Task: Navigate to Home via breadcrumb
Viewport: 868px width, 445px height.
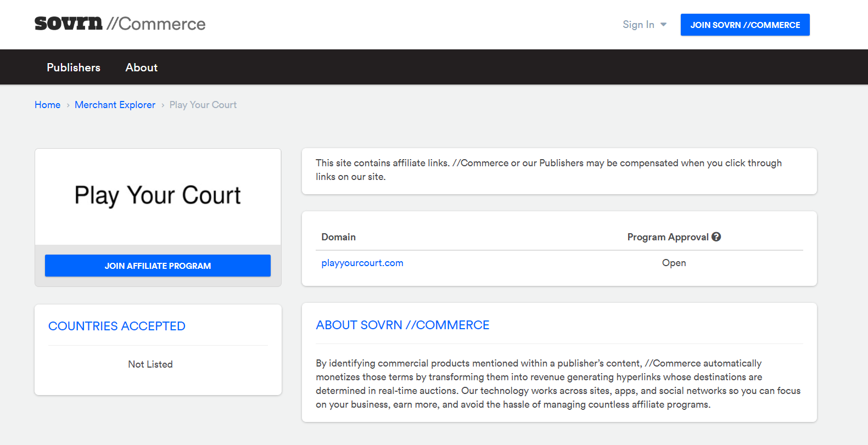Action: [x=47, y=105]
